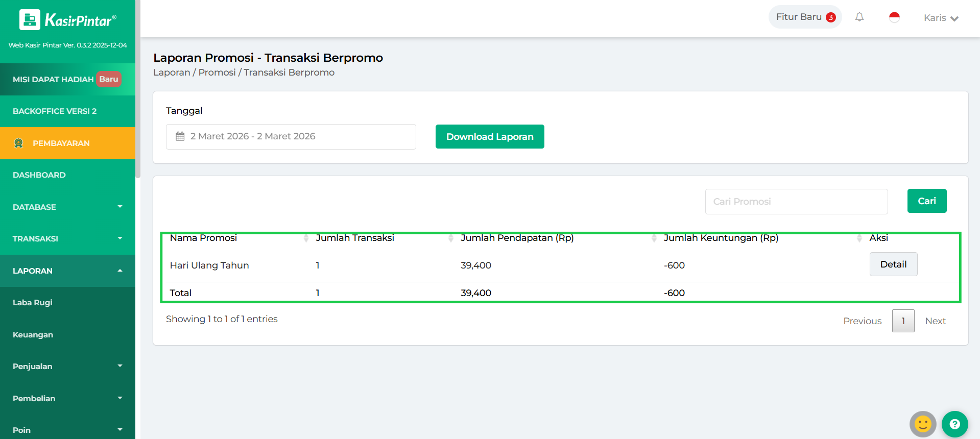
Task: Click the KasirPintar logo
Action: (68, 20)
